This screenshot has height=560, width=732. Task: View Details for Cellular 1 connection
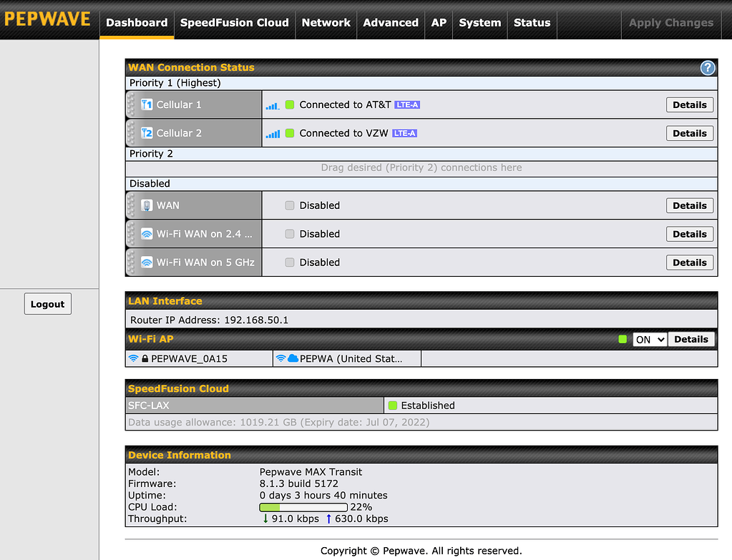tap(689, 104)
